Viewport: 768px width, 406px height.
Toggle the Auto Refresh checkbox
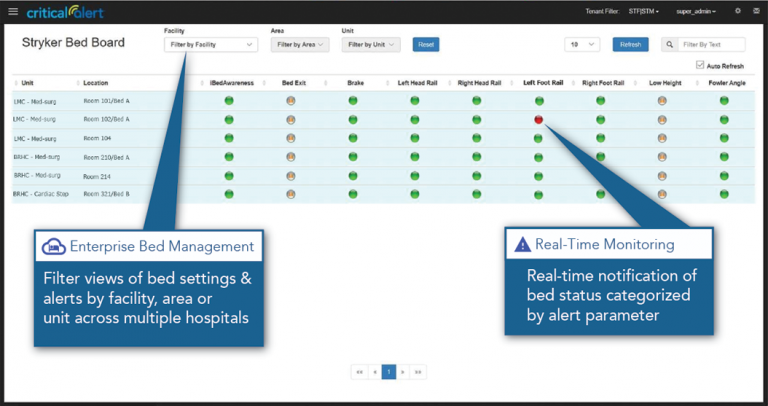(700, 65)
